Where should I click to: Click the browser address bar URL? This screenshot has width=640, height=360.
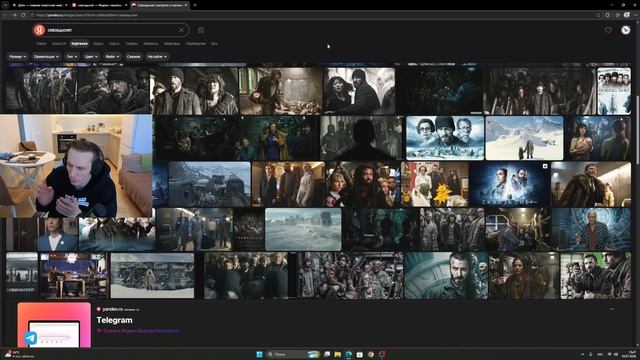(x=87, y=15)
